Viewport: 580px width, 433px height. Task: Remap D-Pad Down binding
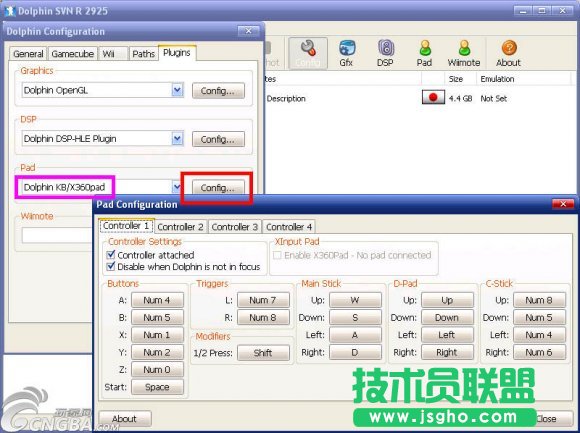tap(447, 317)
